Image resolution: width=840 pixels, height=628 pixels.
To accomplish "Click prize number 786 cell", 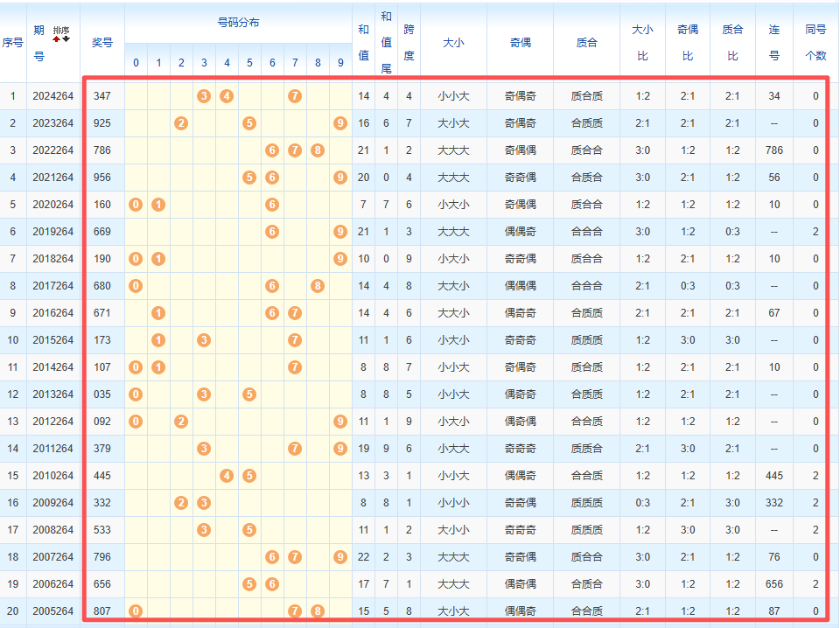I will (x=102, y=150).
